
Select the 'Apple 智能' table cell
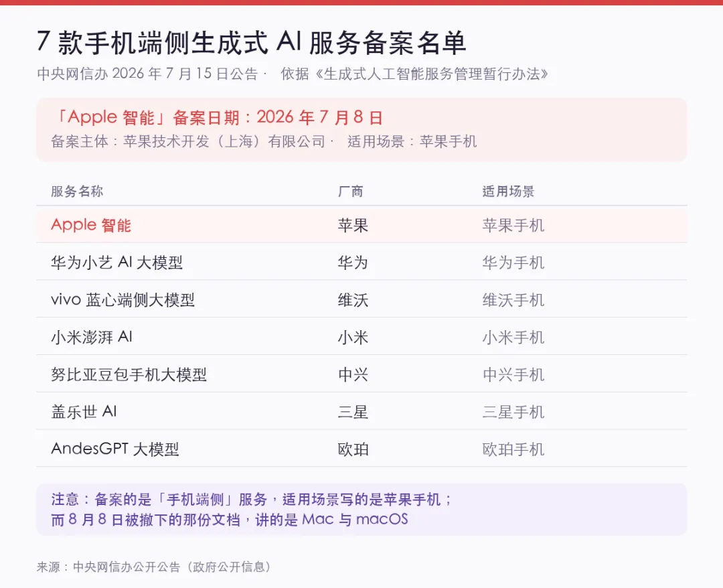[x=91, y=225]
